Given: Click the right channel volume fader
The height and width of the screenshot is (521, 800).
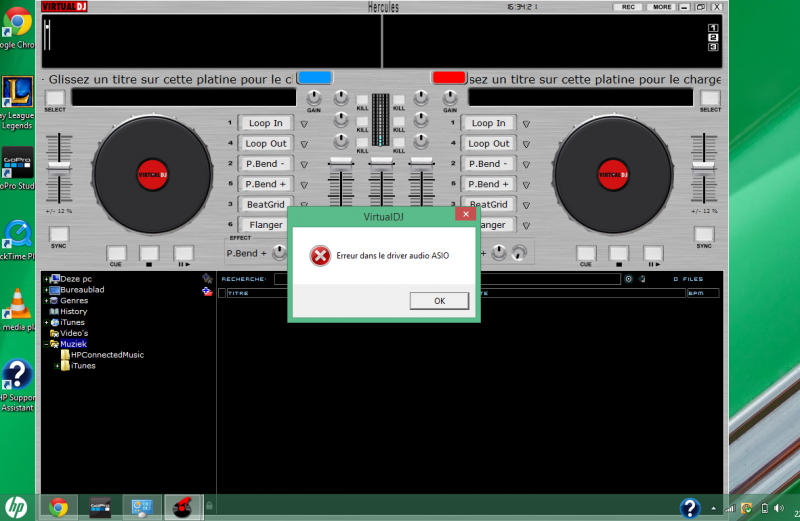Looking at the screenshot, I should point(421,163).
